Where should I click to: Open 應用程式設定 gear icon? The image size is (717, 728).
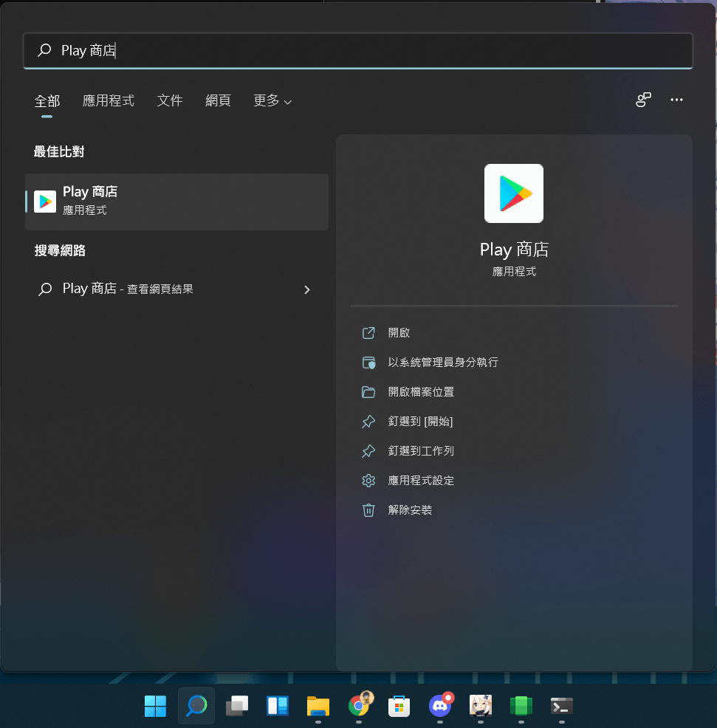pos(368,481)
